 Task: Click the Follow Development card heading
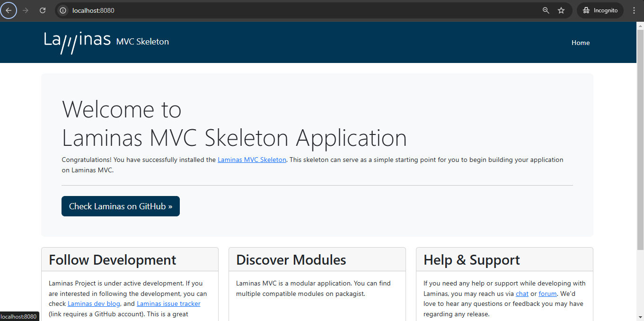pos(113,260)
